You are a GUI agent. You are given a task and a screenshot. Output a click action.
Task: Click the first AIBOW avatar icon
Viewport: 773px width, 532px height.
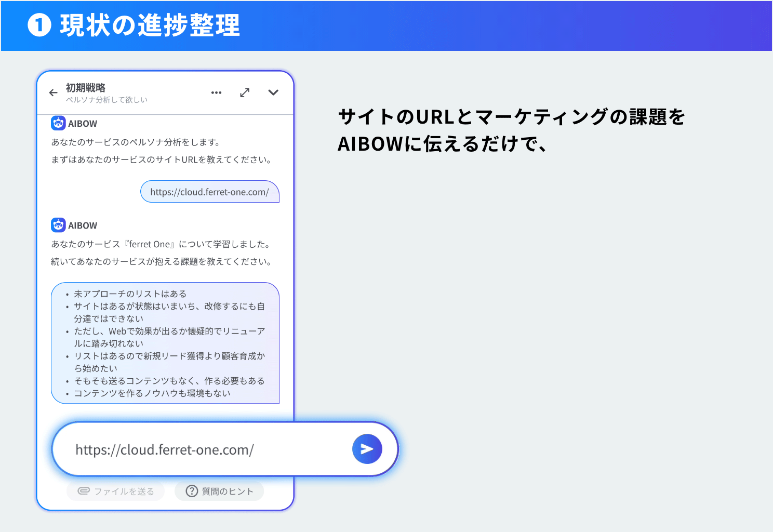(58, 124)
